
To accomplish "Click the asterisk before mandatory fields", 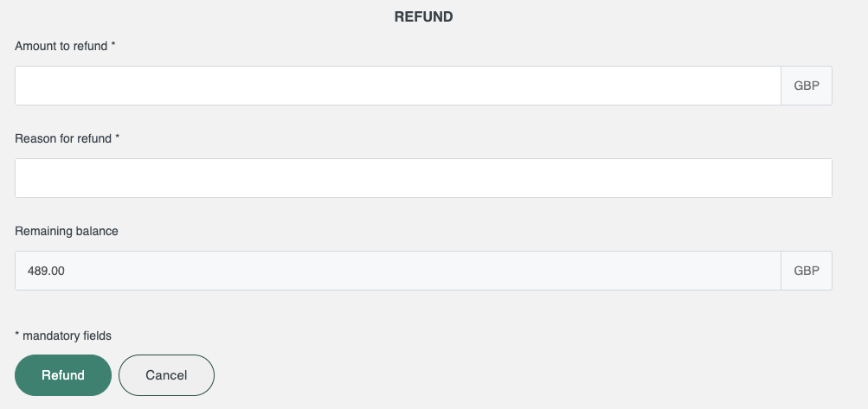I will pyautogui.click(x=17, y=335).
